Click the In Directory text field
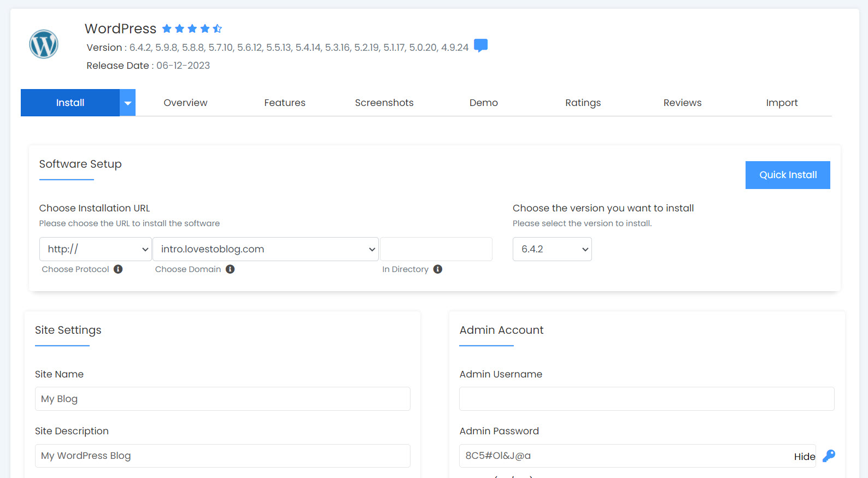The height and width of the screenshot is (478, 868). [436, 249]
